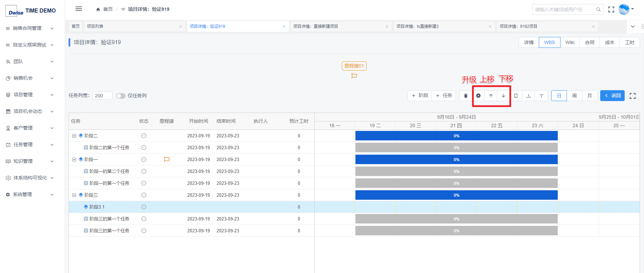Switch to the WBS view tab

[549, 42]
